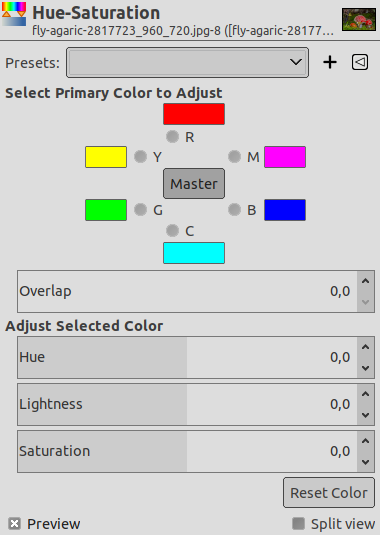Viewport: 380px width, 535px height.
Task: Click the plus icon to save preset
Action: click(330, 62)
